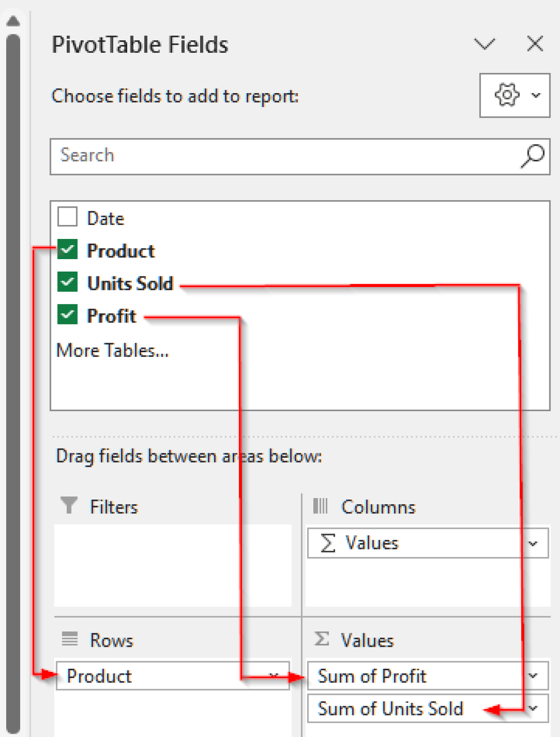Click More Tables link
560x737 pixels.
pos(113,350)
